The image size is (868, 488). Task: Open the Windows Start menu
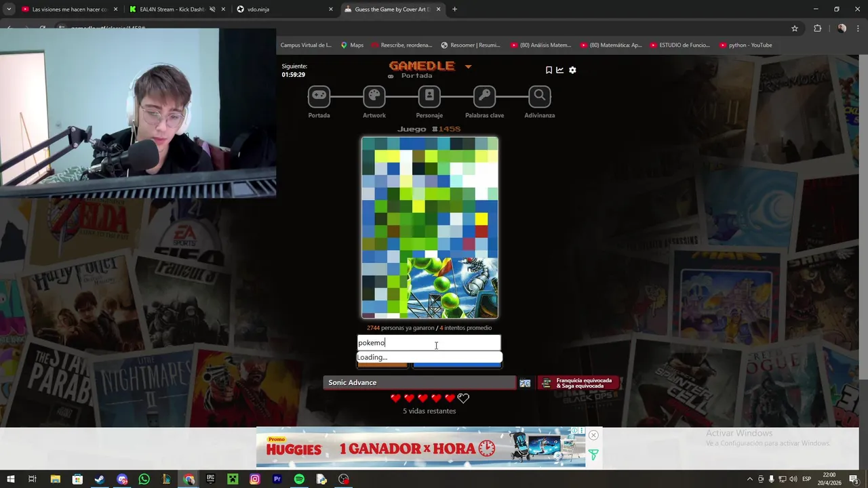click(10, 479)
